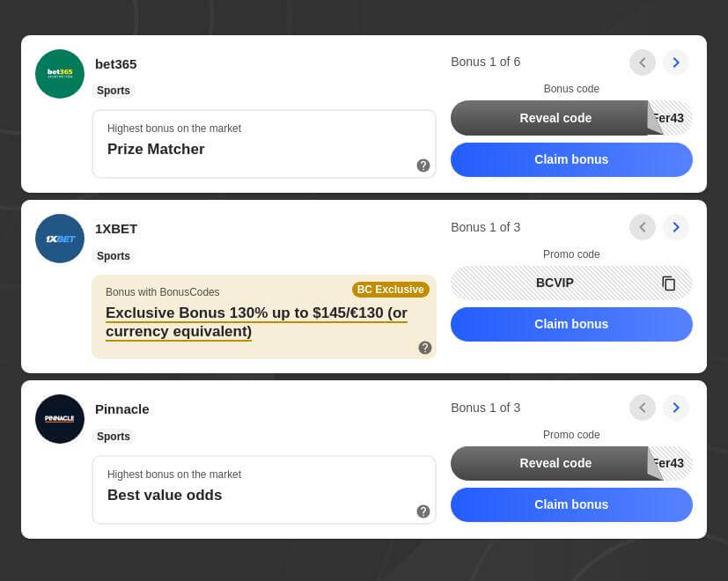728x581 pixels.
Task: Show next bet365 bonus
Action: coord(676,63)
